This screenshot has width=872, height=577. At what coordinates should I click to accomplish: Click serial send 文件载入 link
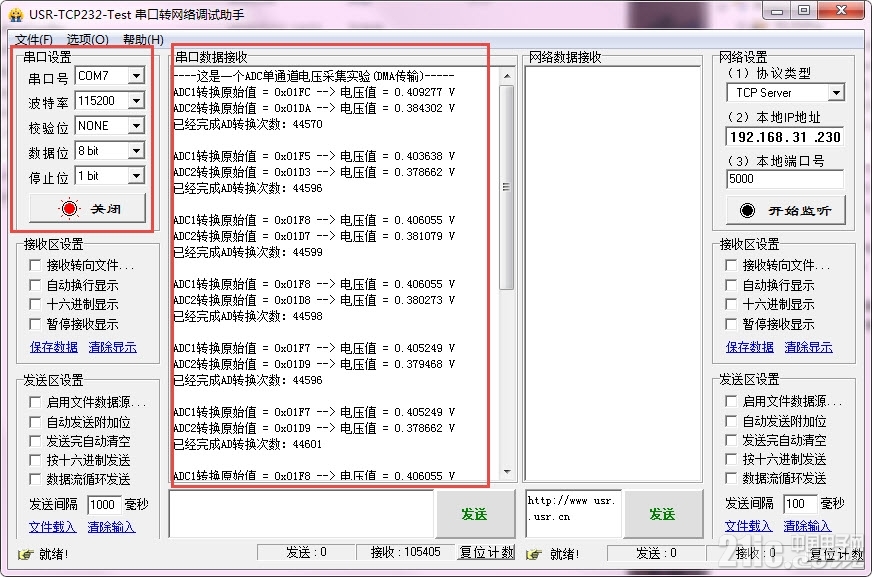tap(52, 526)
